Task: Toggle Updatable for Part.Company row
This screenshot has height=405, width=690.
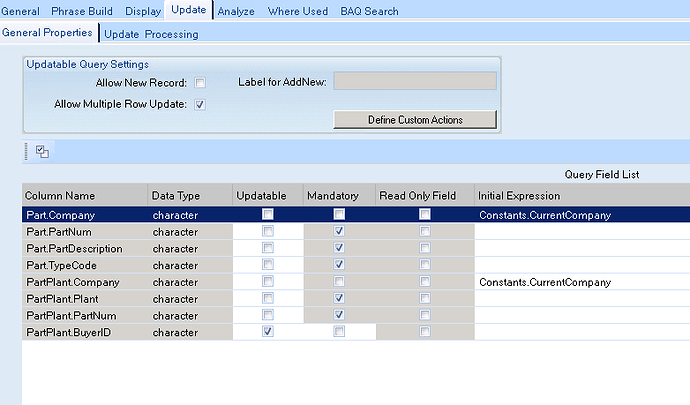Action: coord(268,214)
